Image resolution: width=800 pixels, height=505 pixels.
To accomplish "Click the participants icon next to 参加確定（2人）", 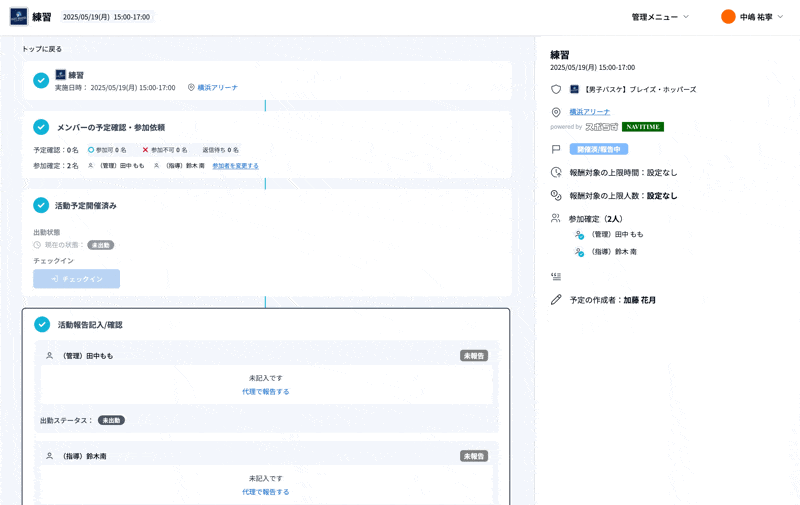I will pos(556,218).
